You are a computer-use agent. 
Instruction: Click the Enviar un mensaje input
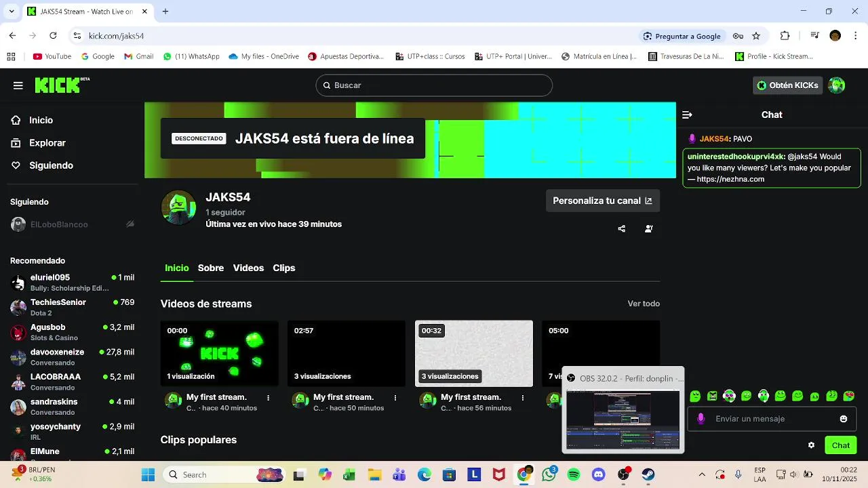pos(773,419)
